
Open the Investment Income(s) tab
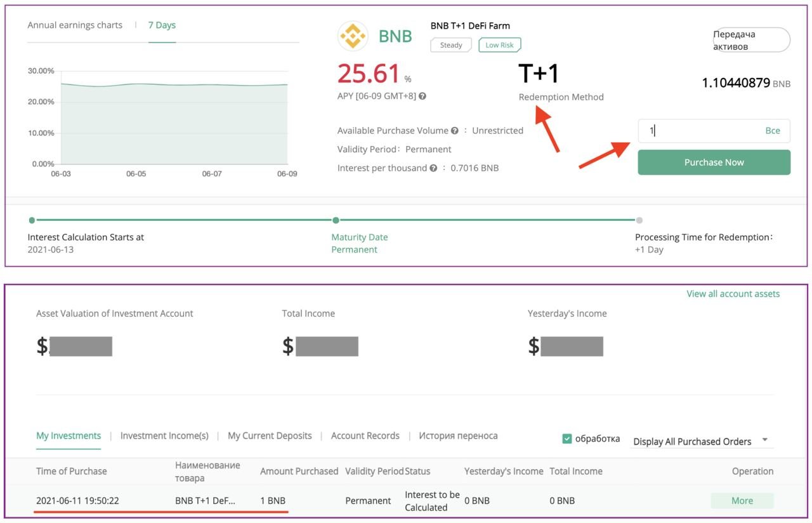pyautogui.click(x=164, y=436)
